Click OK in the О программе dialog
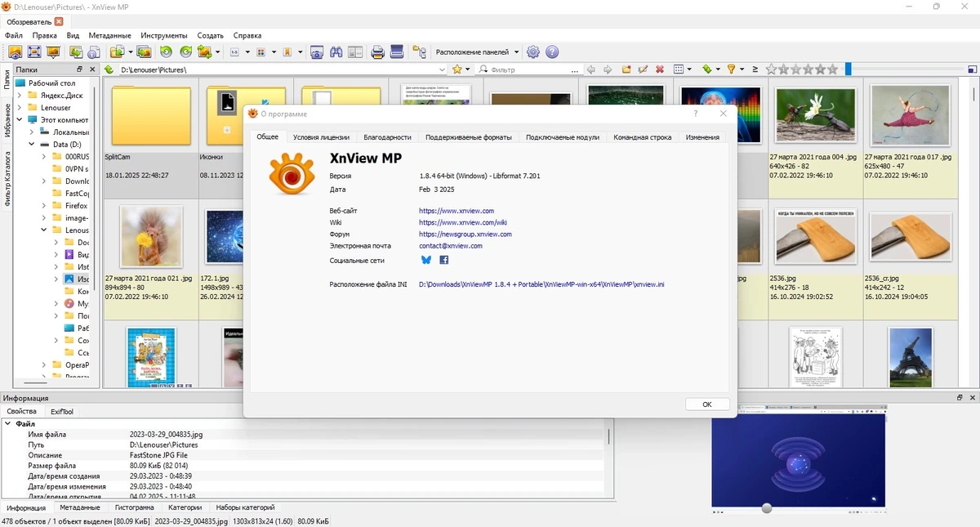Viewport: 980px width, 527px height. 707,404
